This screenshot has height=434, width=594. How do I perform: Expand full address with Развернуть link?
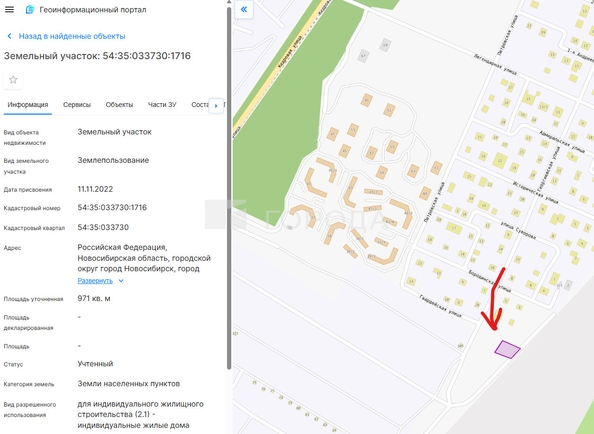point(95,281)
